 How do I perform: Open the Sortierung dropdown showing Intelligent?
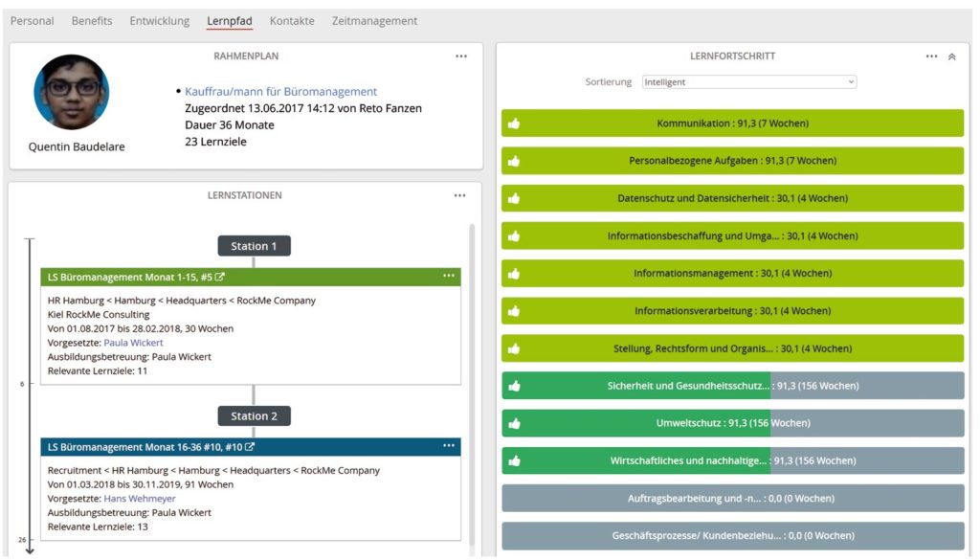click(x=746, y=81)
